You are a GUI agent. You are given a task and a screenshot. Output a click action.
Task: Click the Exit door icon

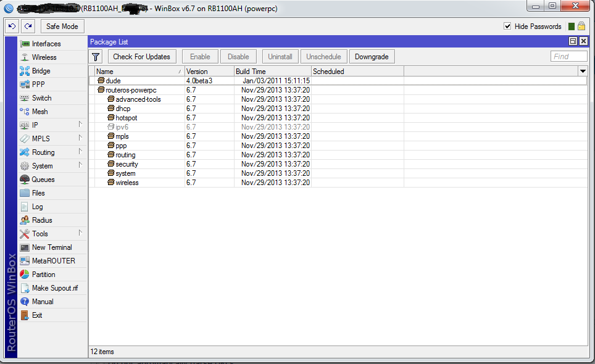25,315
